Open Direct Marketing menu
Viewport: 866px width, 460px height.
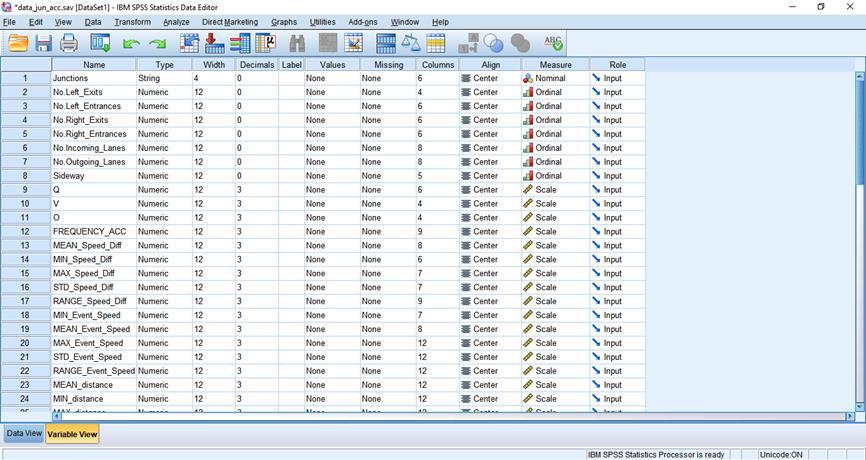(x=230, y=22)
